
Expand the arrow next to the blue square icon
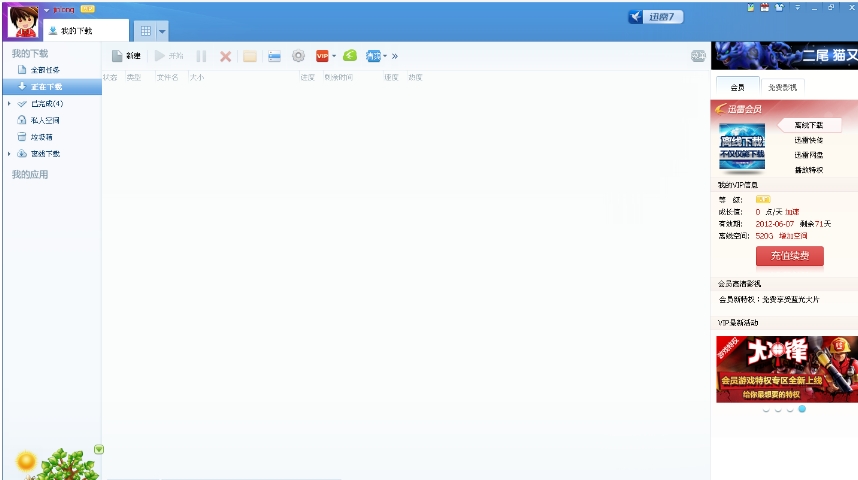[385, 56]
